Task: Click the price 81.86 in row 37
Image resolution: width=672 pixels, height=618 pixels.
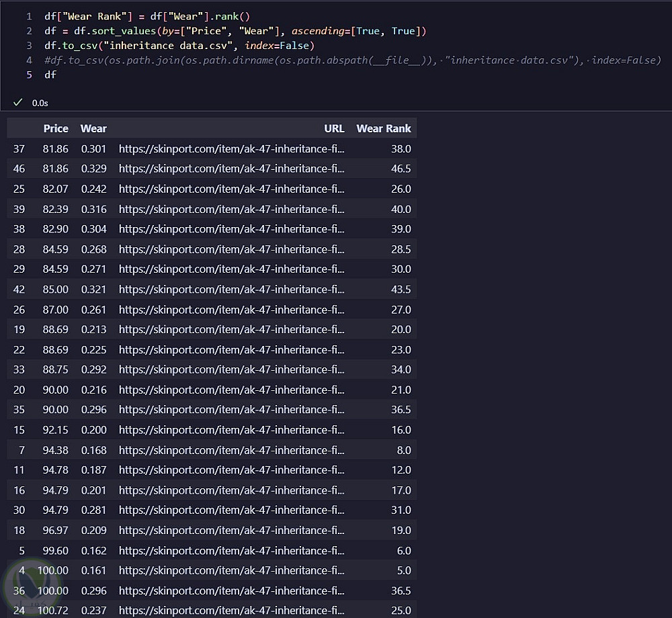Action: pyautogui.click(x=55, y=148)
